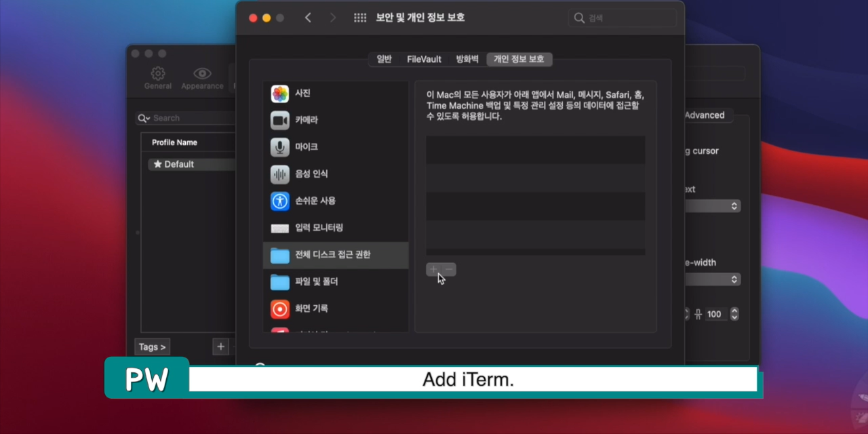Open Input Monitoring (입력 모니터링) category
Viewport: 868px width, 434px height.
(x=336, y=228)
